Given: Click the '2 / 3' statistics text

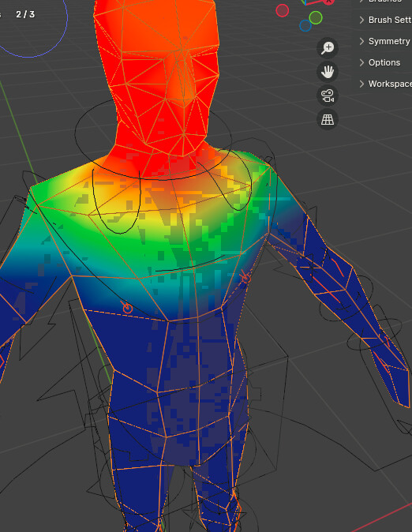Looking at the screenshot, I should point(25,14).
